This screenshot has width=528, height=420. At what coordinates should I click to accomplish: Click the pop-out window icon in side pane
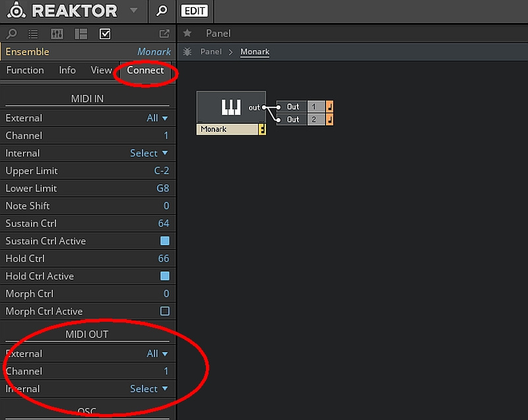(164, 33)
